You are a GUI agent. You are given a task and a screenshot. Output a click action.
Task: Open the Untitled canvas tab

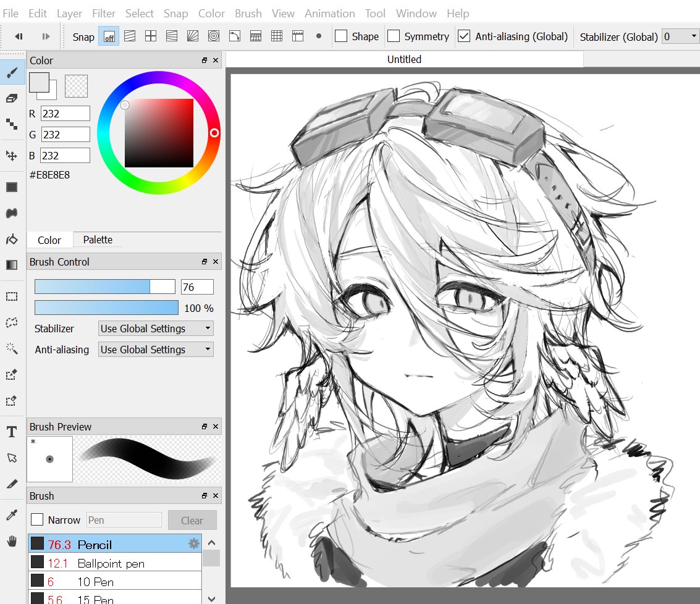pos(405,59)
